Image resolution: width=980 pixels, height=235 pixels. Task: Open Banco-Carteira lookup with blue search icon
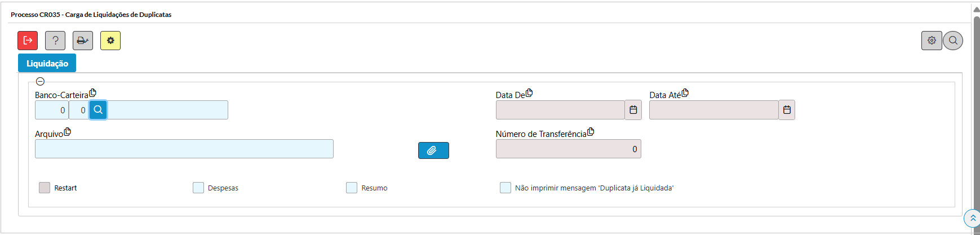coord(98,110)
